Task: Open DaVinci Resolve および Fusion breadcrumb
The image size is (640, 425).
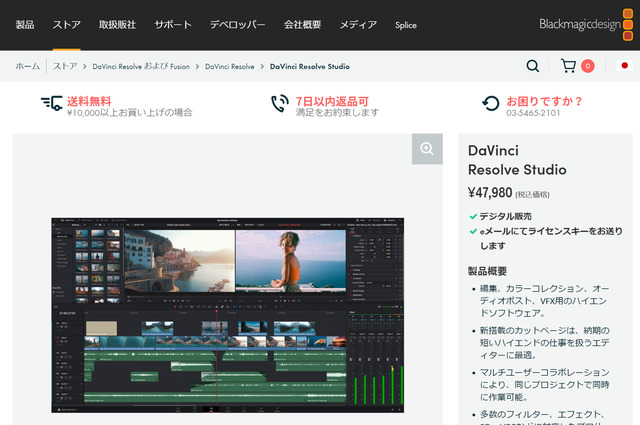Action: coord(141,66)
